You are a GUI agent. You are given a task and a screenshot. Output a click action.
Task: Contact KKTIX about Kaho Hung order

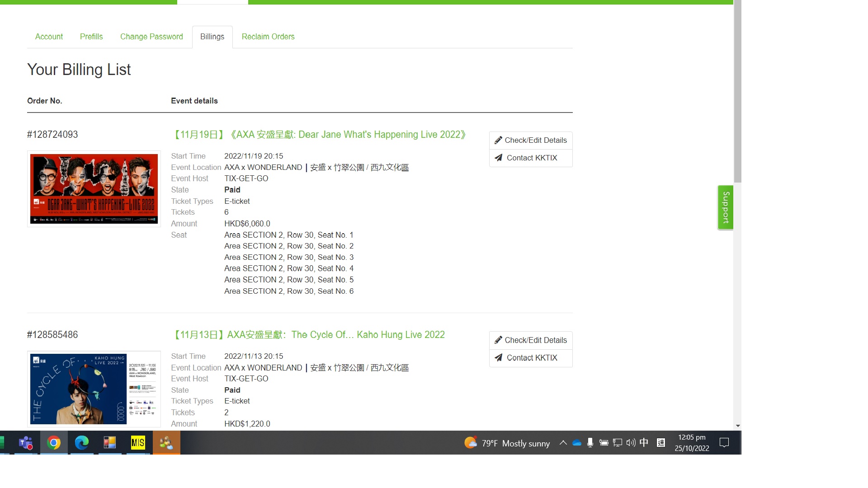531,358
